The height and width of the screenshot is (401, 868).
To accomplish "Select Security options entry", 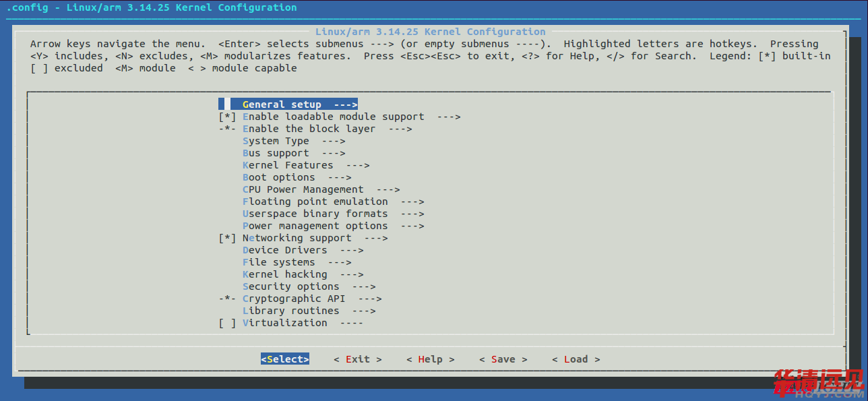I will [290, 286].
